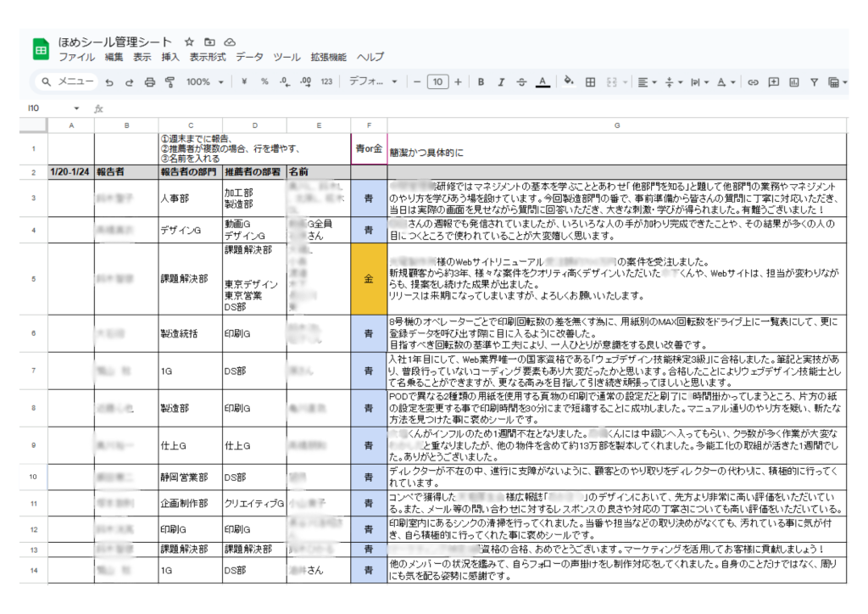Open the ツール menu
The width and height of the screenshot is (868, 614).
(x=287, y=57)
